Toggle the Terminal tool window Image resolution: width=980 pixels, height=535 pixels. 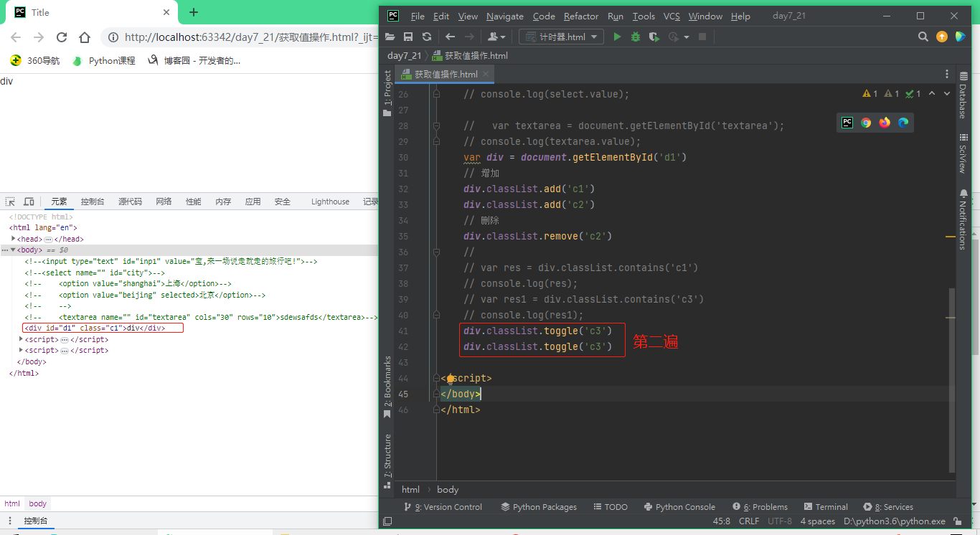pos(826,507)
